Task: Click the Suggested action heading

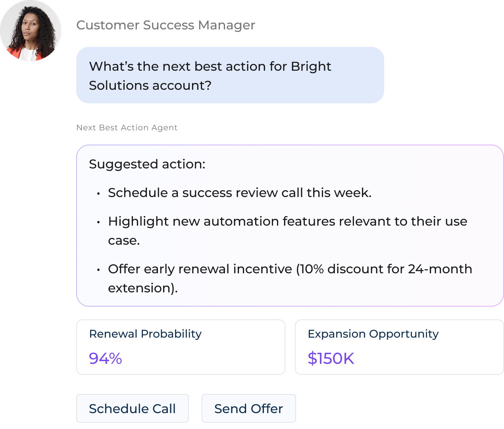Action: point(147,164)
